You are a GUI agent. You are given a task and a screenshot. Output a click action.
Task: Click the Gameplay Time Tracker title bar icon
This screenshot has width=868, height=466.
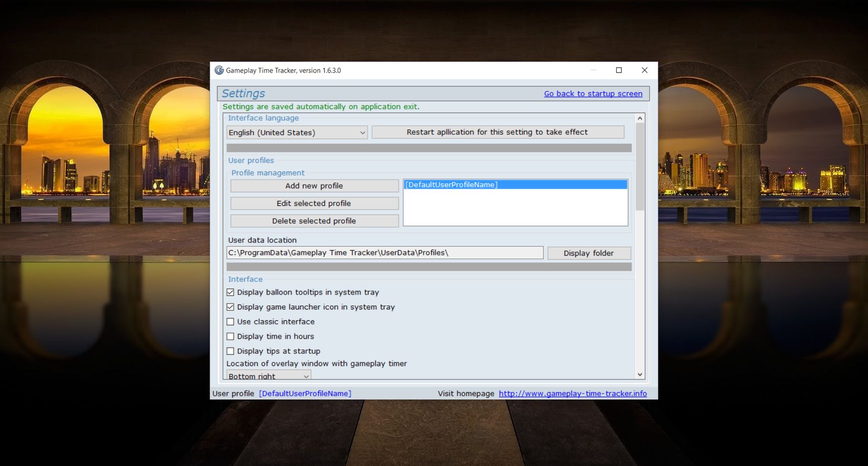pos(219,70)
